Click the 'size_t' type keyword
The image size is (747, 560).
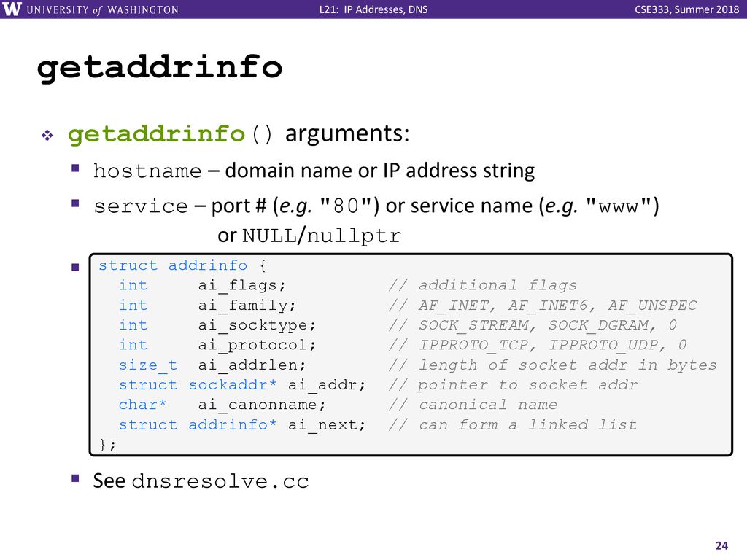tap(148, 365)
